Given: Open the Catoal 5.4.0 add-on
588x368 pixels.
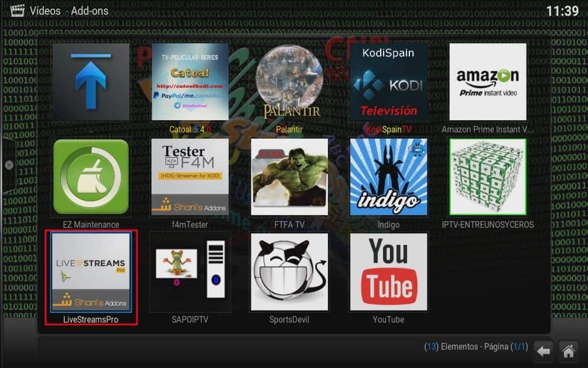Looking at the screenshot, I should tap(189, 80).
